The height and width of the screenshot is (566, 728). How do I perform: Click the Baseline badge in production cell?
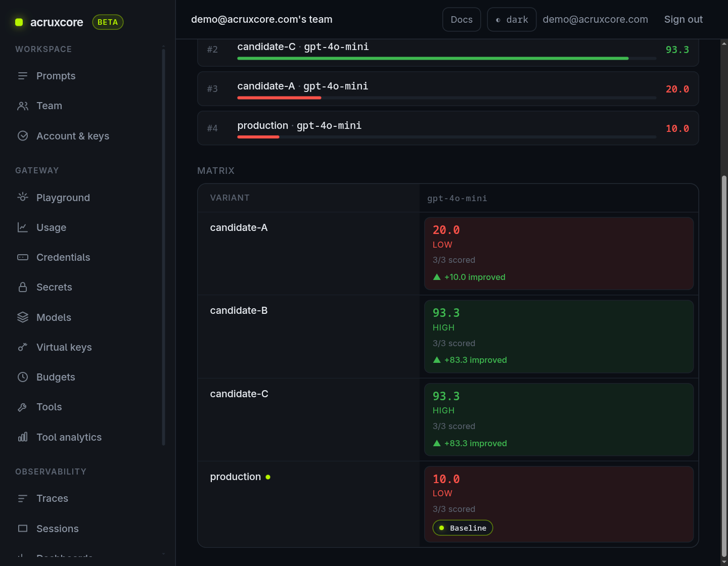pyautogui.click(x=463, y=528)
